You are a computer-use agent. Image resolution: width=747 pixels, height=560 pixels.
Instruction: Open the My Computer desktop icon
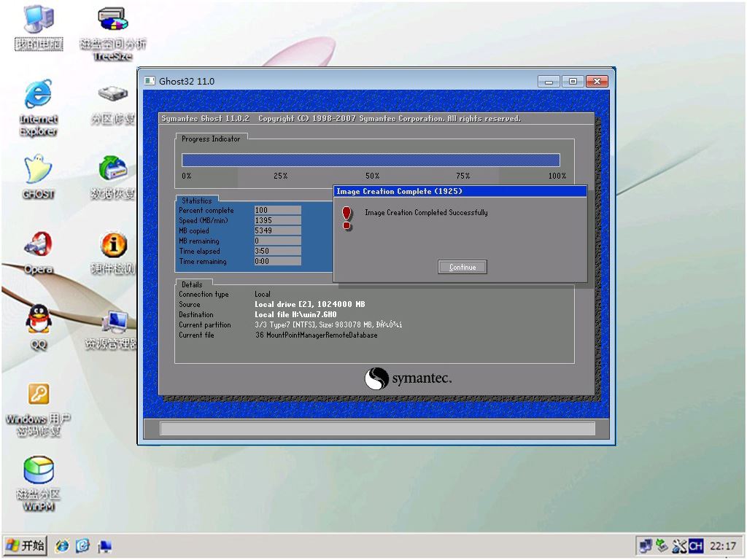pyautogui.click(x=39, y=26)
